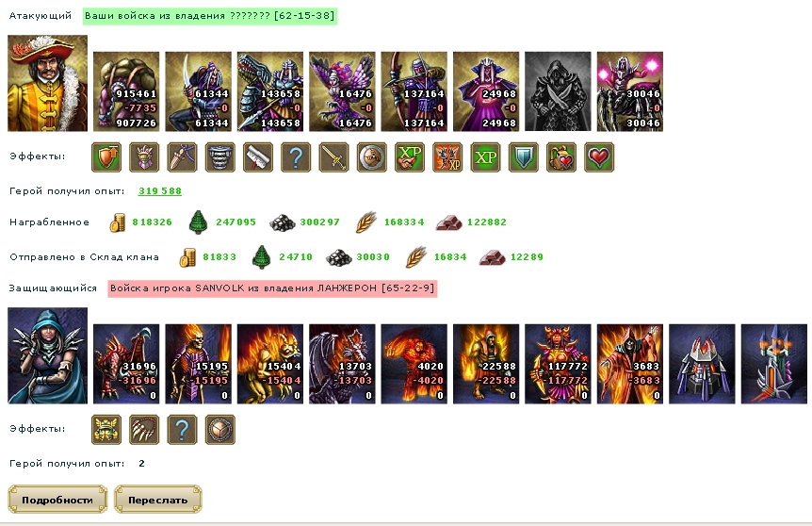Click the round wooden shield effect icon
This screenshot has width=812, height=526.
[372, 157]
